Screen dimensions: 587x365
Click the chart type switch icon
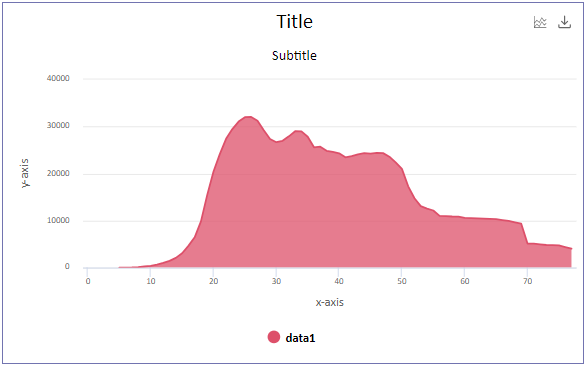(540, 22)
